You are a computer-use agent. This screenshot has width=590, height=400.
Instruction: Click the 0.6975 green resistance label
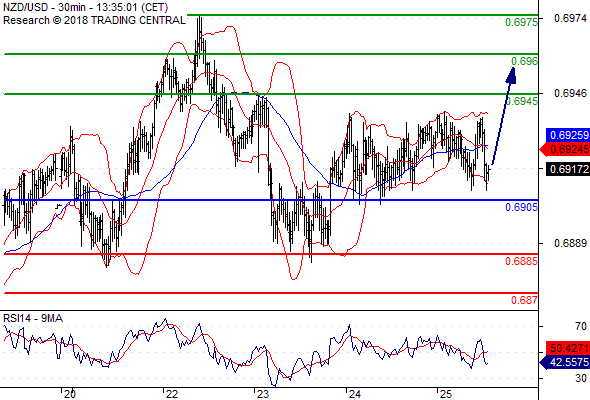(521, 22)
